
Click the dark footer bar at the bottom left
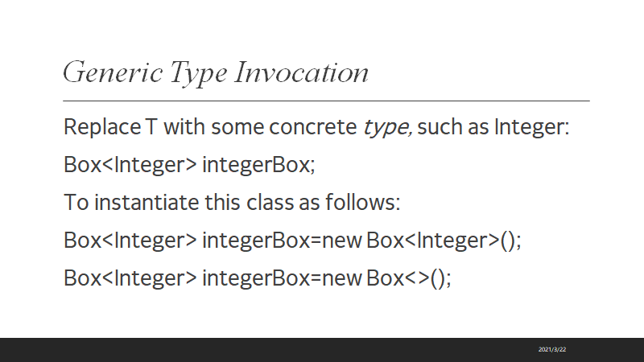click(80, 350)
